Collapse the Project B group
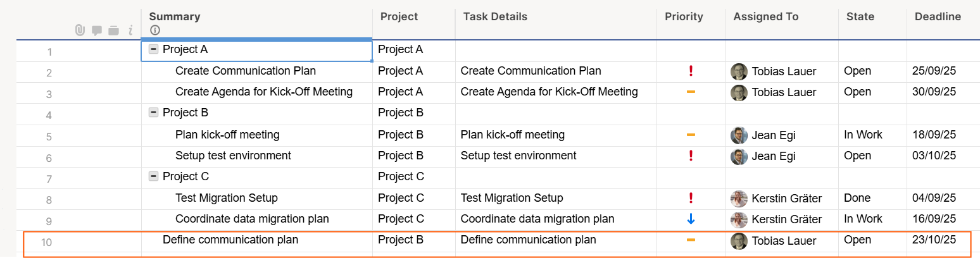Viewport: 980px width, 258px height. pos(153,113)
